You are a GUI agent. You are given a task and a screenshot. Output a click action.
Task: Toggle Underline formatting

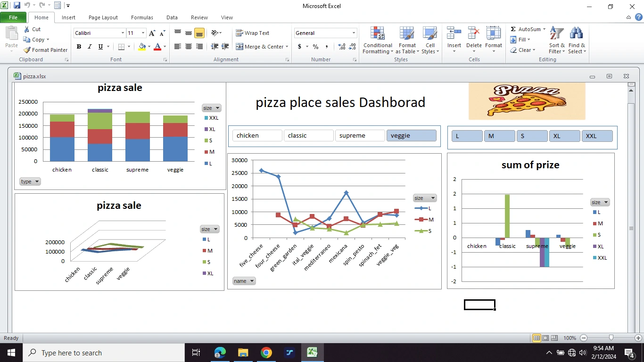click(100, 47)
